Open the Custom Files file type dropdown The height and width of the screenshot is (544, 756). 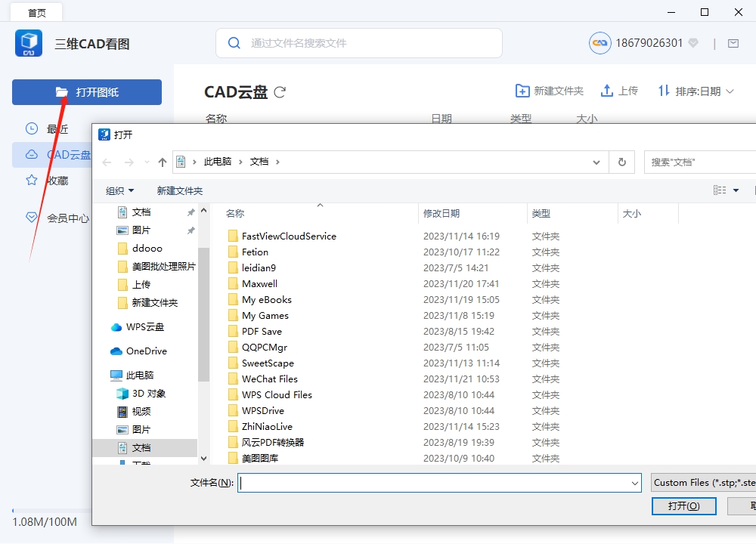click(703, 482)
